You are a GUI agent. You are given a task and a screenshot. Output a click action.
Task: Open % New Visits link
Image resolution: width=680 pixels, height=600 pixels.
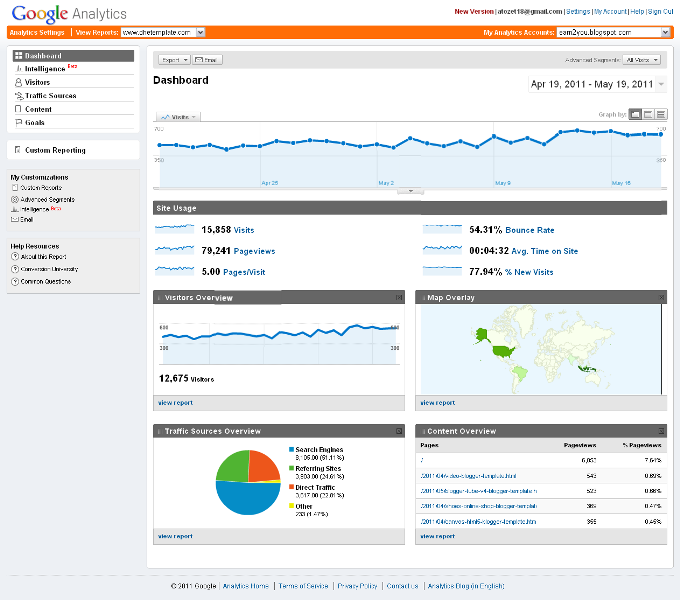[x=529, y=272]
